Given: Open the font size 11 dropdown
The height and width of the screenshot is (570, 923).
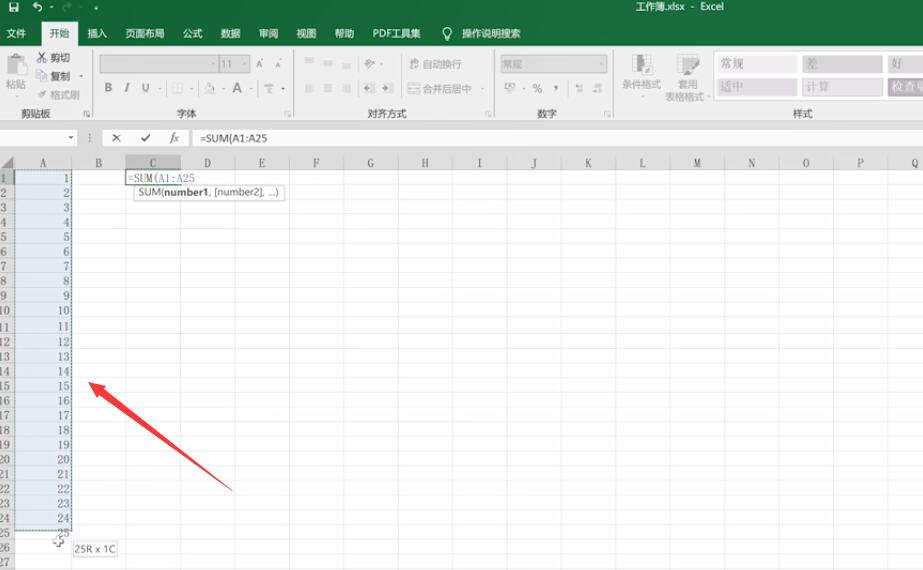Looking at the screenshot, I should click(244, 64).
